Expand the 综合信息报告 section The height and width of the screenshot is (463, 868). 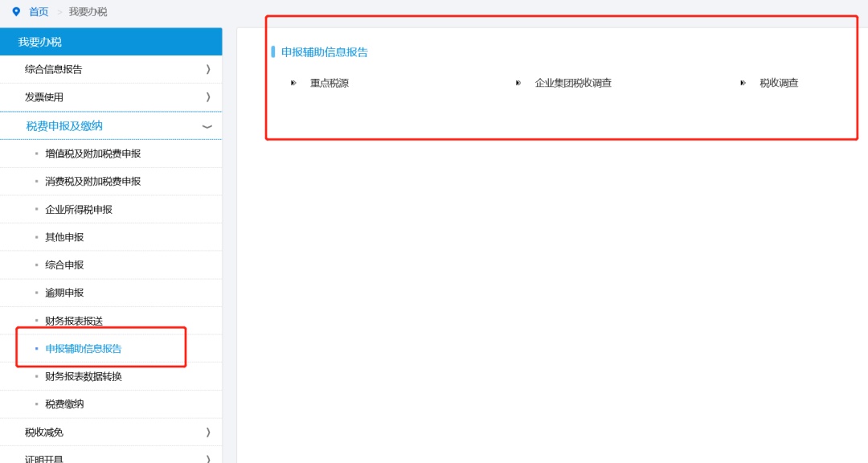(112, 69)
